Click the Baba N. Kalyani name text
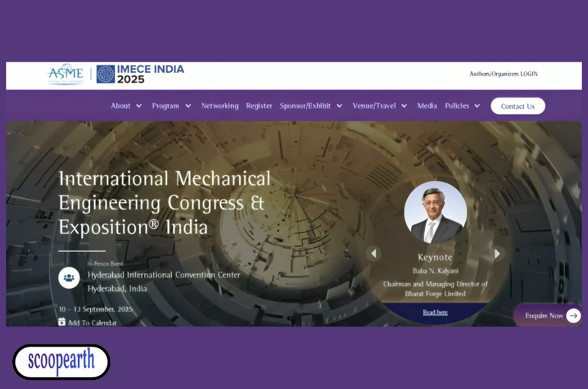The height and width of the screenshot is (389, 588). 435,271
